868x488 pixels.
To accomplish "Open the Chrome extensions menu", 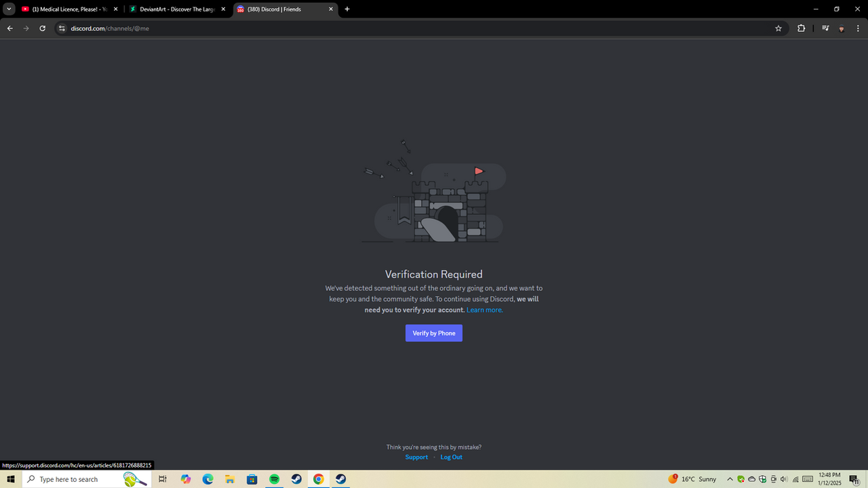I will pyautogui.click(x=801, y=28).
